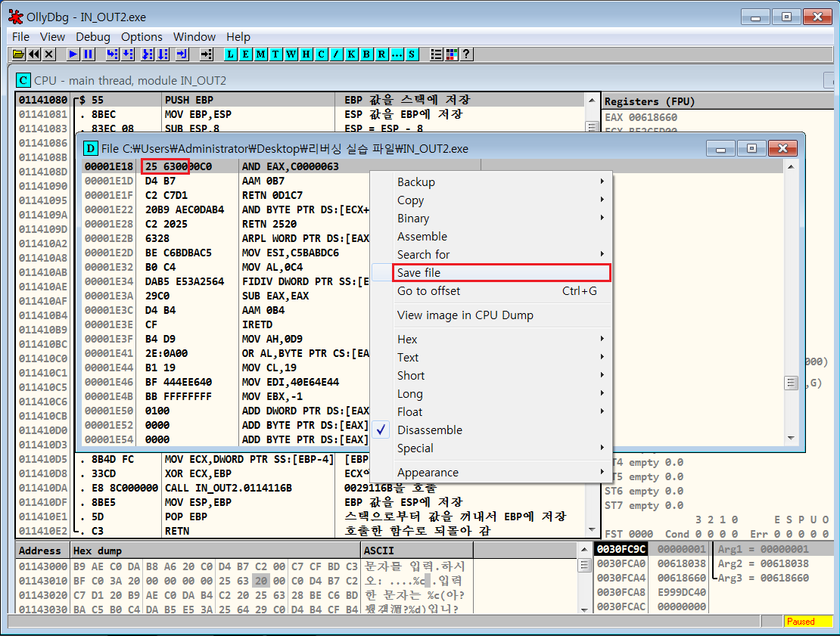Run the program with the play icon
The width and height of the screenshot is (840, 636).
(x=73, y=54)
